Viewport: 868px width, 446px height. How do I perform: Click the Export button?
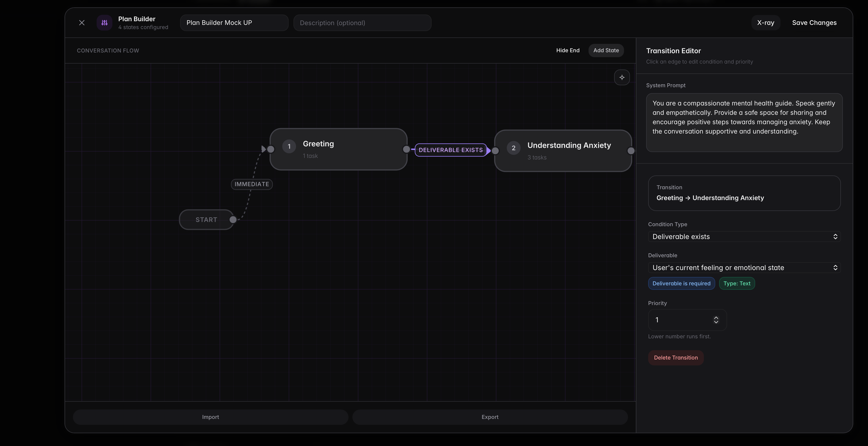[x=490, y=417]
